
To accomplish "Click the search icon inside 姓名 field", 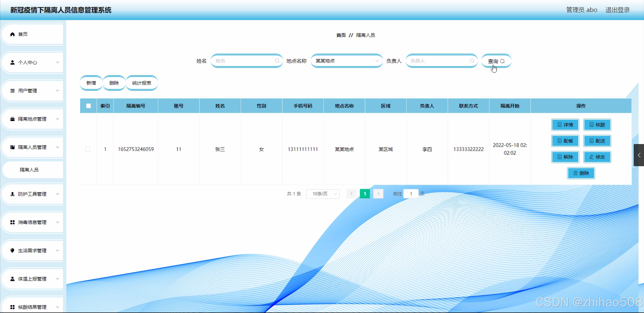I will (277, 61).
